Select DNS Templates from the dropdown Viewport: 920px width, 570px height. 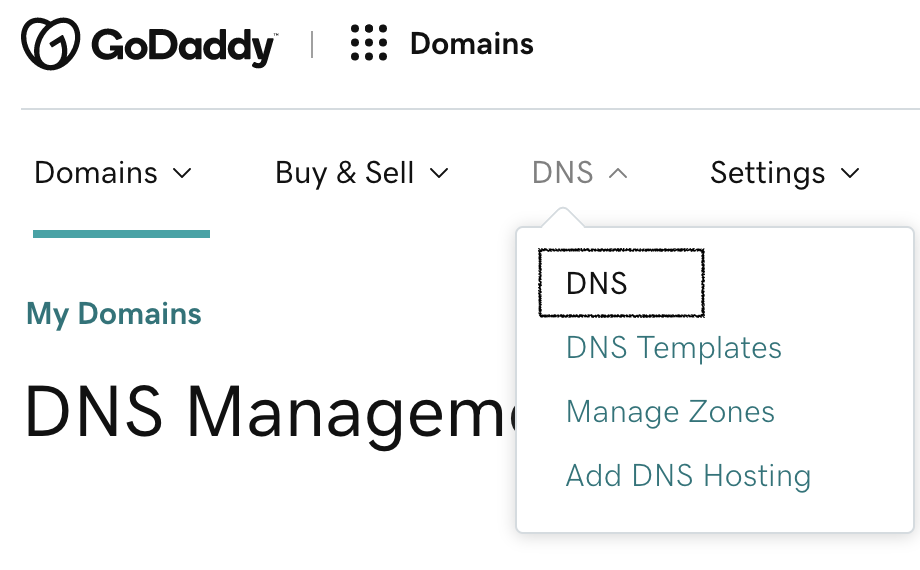[673, 348]
